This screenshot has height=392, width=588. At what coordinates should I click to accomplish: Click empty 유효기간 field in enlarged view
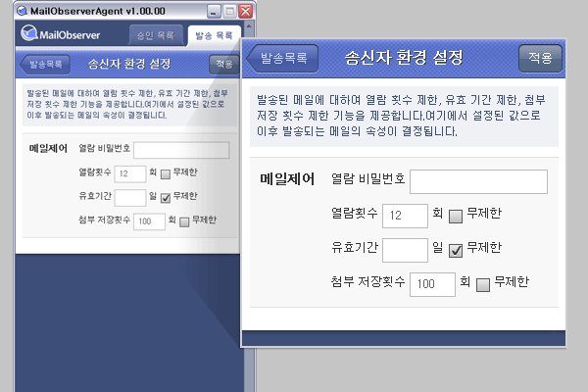(405, 250)
